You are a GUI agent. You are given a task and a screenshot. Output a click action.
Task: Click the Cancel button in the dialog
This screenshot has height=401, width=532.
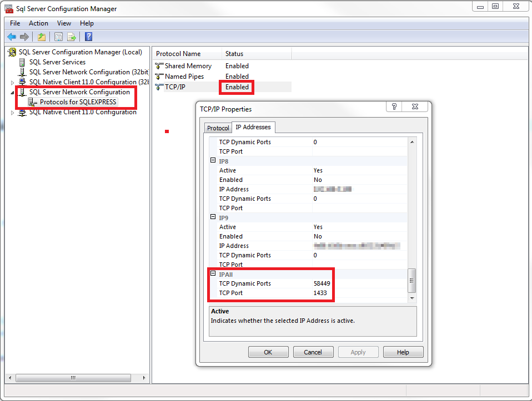[x=313, y=352]
